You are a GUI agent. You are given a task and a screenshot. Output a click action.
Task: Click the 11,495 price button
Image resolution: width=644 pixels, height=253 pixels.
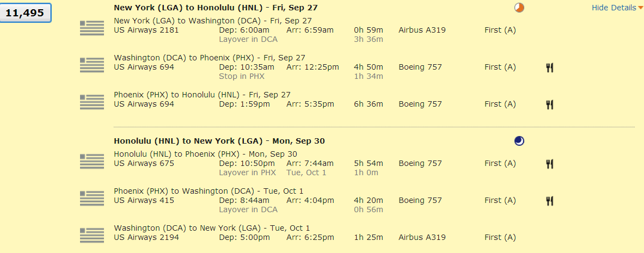[24, 13]
